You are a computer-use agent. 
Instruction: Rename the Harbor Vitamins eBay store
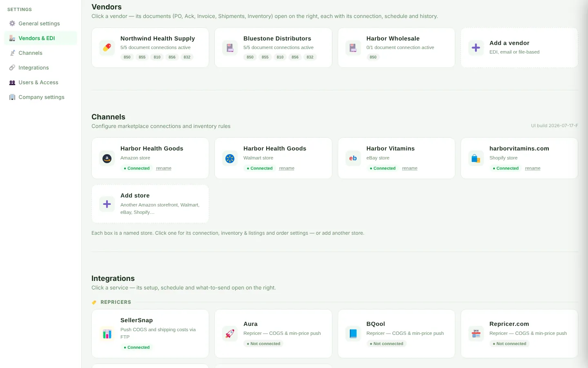coord(410,168)
